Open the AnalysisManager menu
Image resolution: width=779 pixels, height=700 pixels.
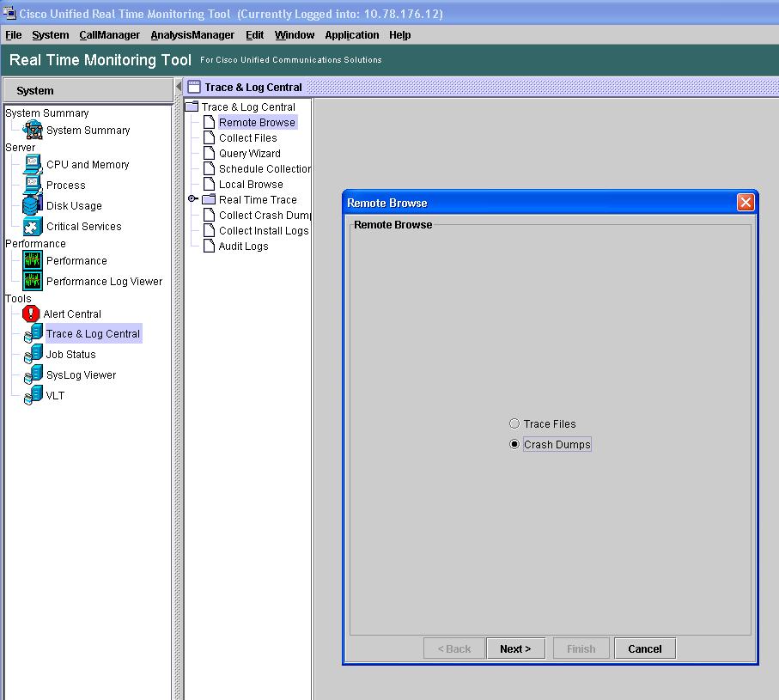click(x=192, y=34)
